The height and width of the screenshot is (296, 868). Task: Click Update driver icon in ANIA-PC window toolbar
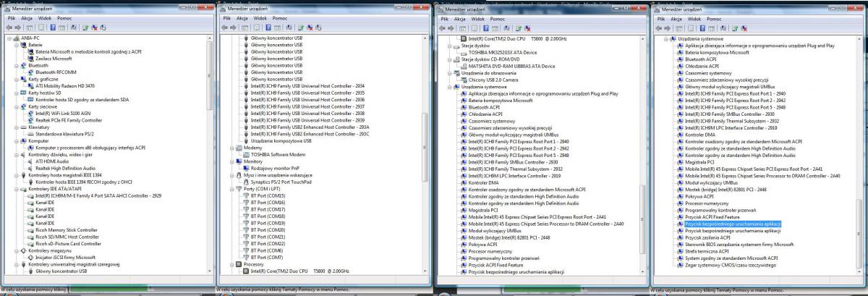click(85, 28)
